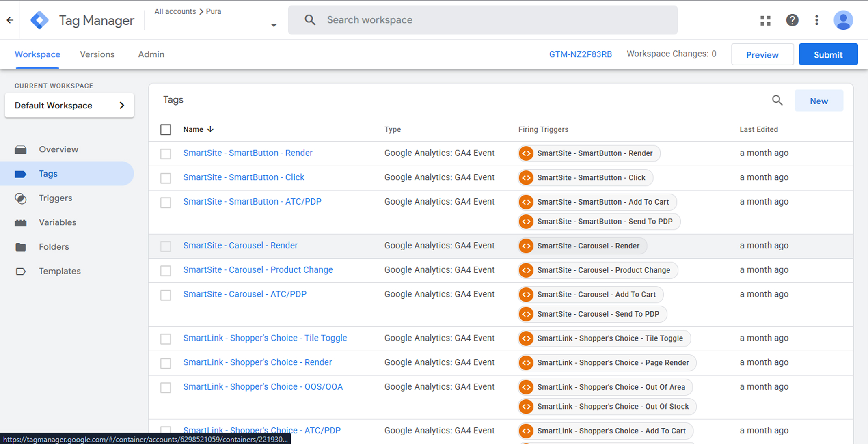The image size is (868, 444).
Task: Check the SmartSite - Carousel - Product Change checkbox
Action: [166, 271]
